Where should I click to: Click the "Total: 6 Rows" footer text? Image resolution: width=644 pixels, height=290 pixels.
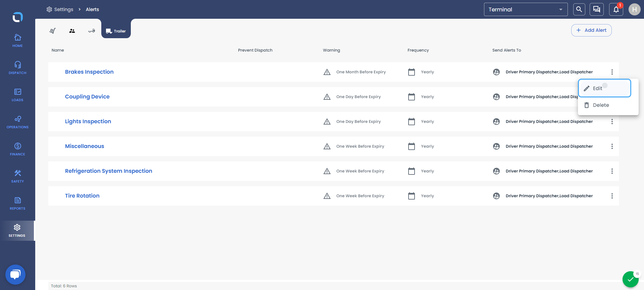(x=64, y=286)
